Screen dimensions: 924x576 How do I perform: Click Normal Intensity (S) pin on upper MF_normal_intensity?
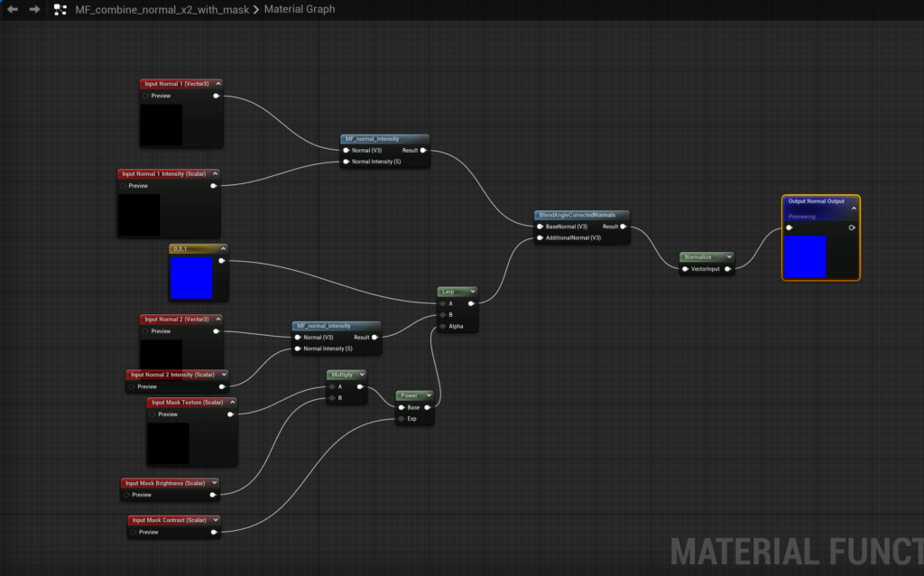click(x=346, y=162)
